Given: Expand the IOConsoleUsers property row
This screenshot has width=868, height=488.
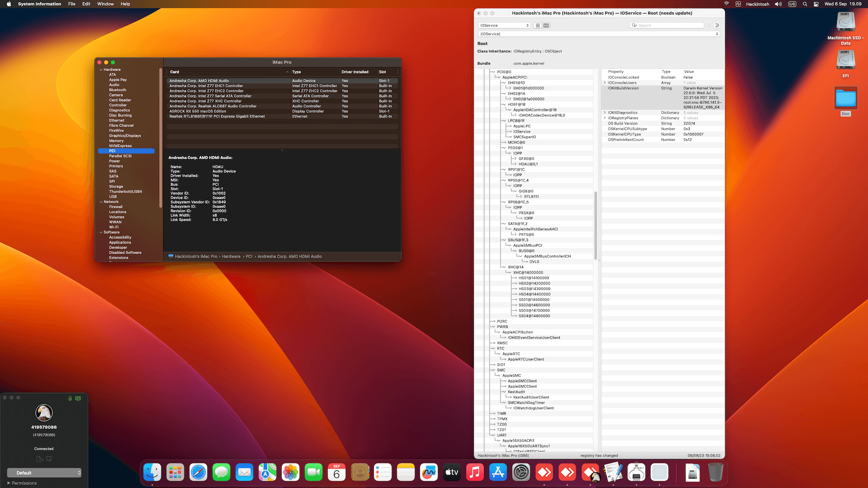Looking at the screenshot, I should [604, 83].
